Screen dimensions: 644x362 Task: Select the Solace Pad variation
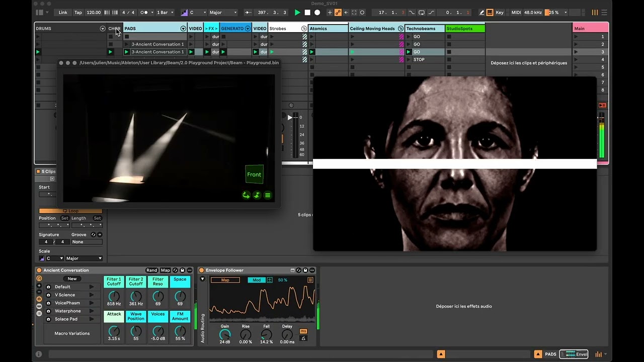pyautogui.click(x=66, y=319)
